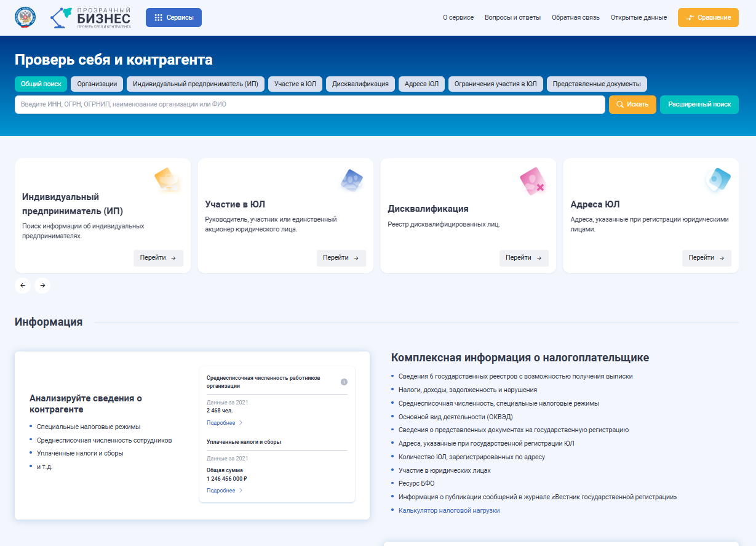Select the Общий поиск tab

(x=41, y=84)
